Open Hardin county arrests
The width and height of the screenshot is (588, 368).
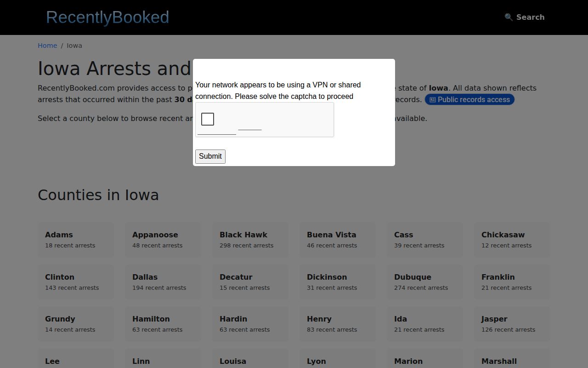(x=250, y=324)
